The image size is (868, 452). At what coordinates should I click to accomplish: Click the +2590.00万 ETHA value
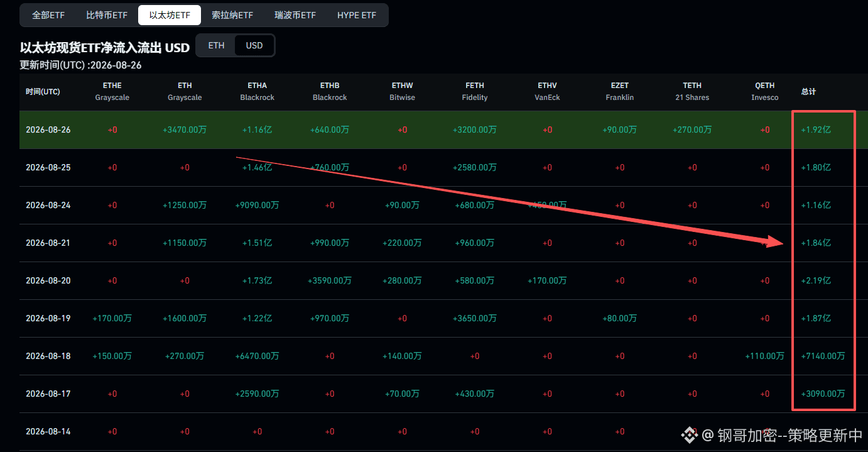point(257,394)
